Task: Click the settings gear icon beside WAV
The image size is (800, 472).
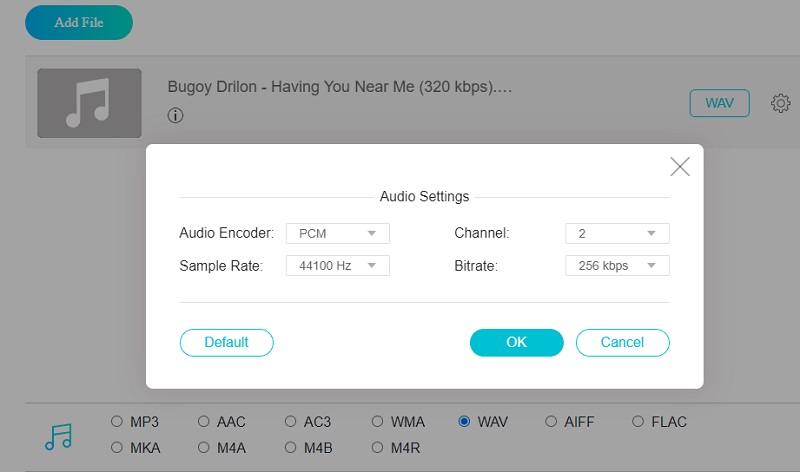Action: click(781, 103)
